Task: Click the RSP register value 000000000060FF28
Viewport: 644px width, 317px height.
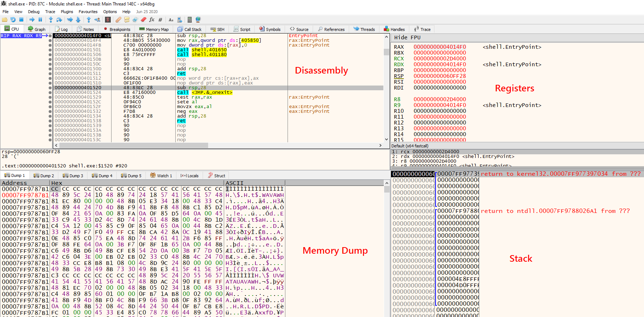Action: [x=440, y=76]
